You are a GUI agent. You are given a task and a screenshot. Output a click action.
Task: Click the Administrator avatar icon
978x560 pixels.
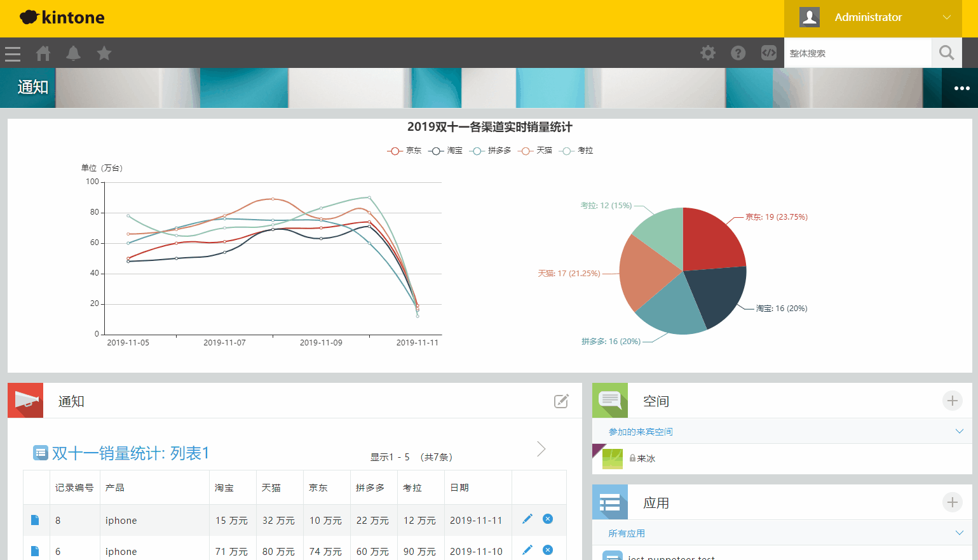click(810, 17)
